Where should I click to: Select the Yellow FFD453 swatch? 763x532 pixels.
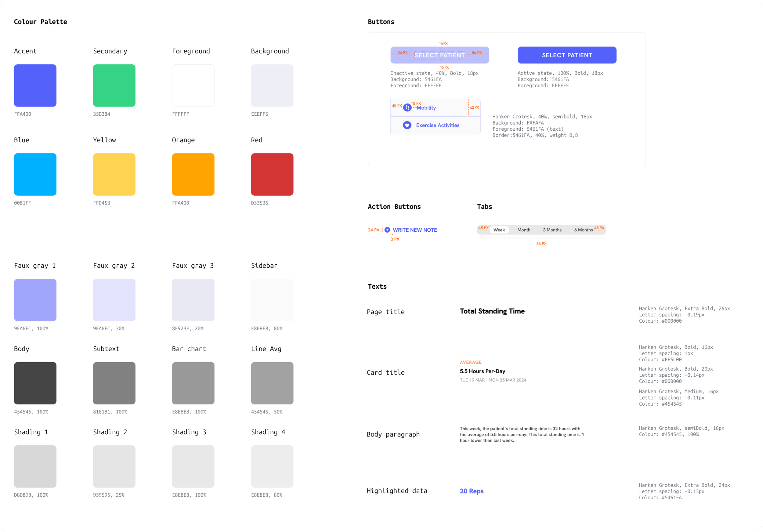click(114, 175)
